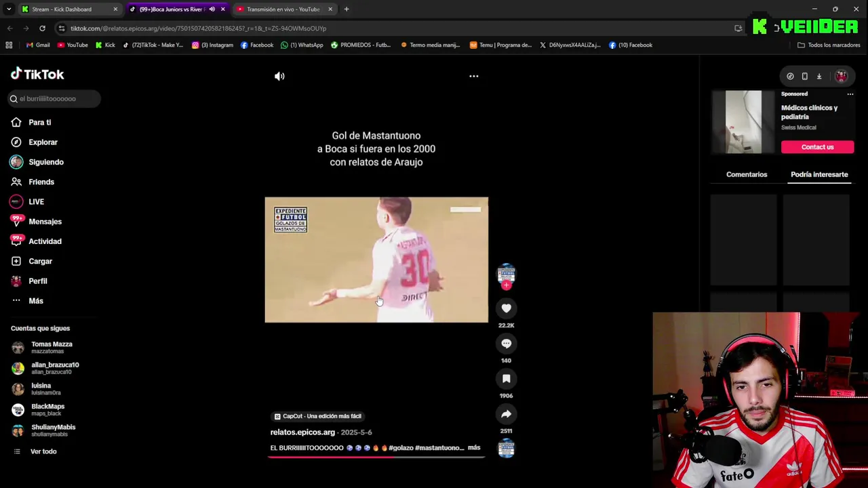Image resolution: width=868 pixels, height=488 pixels.
Task: Open the Swiss Medical ad thumbnail
Action: [744, 122]
